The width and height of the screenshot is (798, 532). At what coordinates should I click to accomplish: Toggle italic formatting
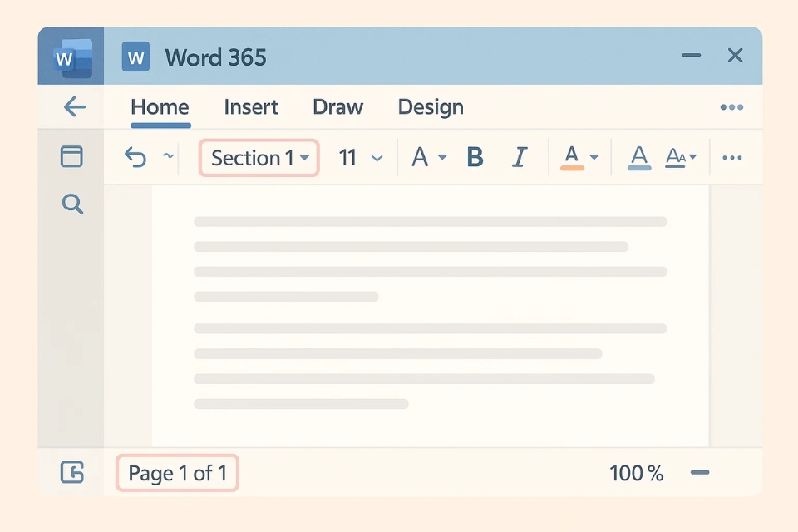(x=520, y=157)
